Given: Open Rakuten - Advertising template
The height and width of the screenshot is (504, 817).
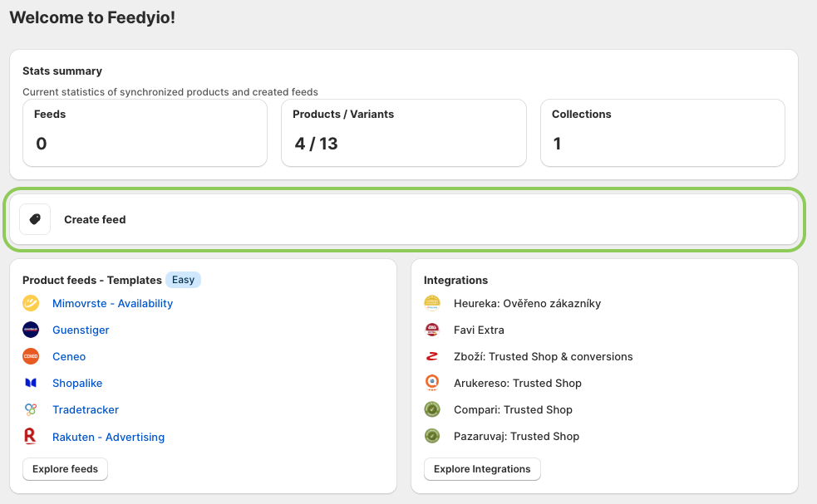Looking at the screenshot, I should 108,437.
